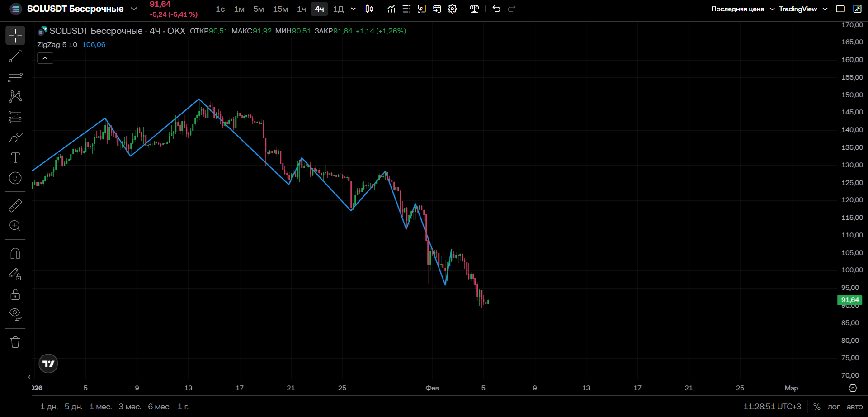Select the 5м timeframe
This screenshot has height=417, width=868.
(259, 9)
